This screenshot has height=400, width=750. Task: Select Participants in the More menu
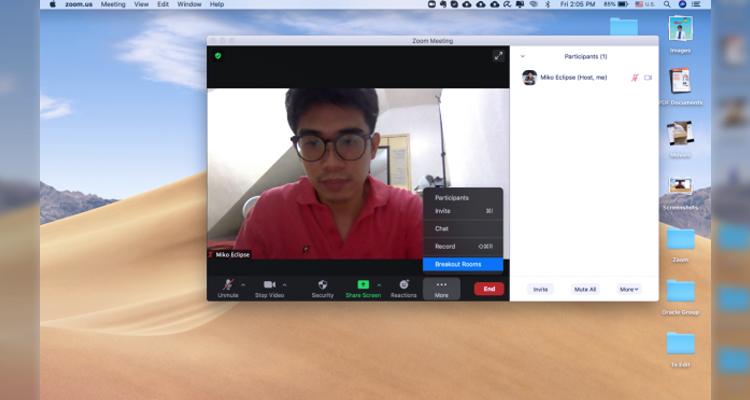click(463, 198)
